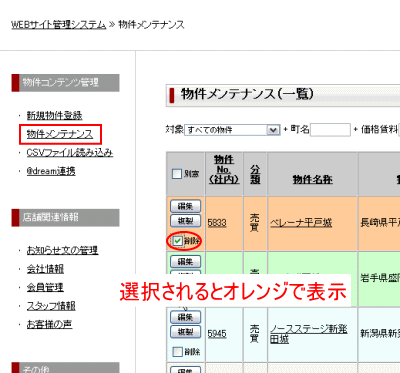Focus the 町名 input field
Image resolution: width=400 pixels, height=373 pixels.
click(330, 130)
